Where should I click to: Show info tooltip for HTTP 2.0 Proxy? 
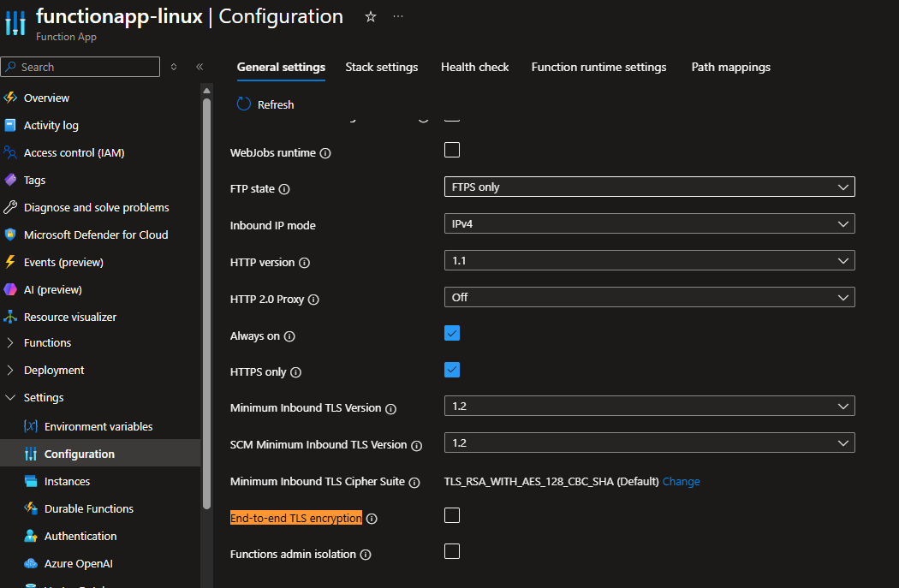point(313,300)
